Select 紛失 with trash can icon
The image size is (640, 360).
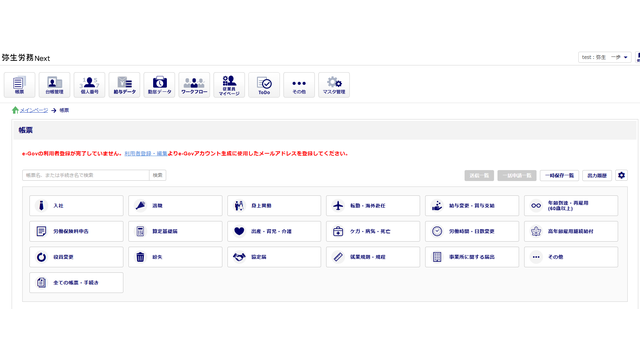(x=175, y=257)
